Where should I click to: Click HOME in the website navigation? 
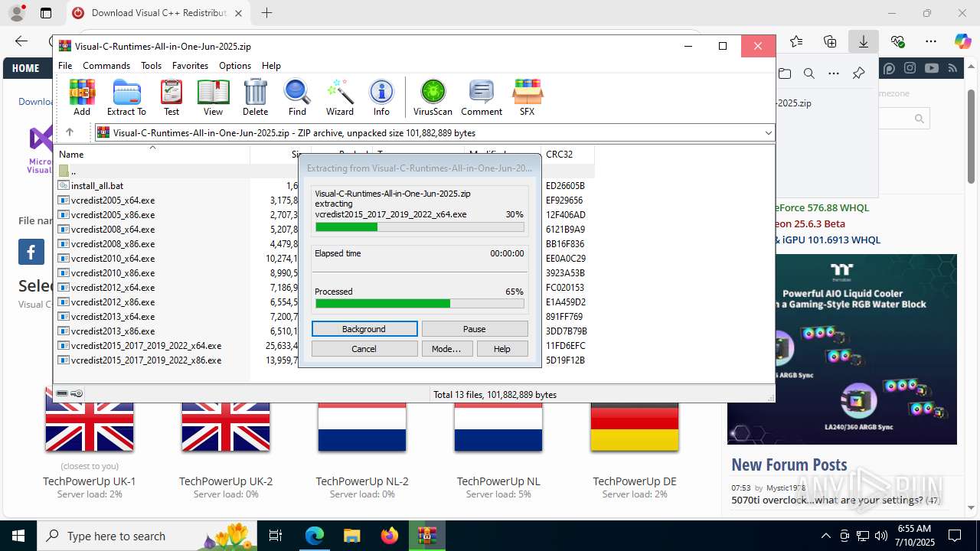25,68
